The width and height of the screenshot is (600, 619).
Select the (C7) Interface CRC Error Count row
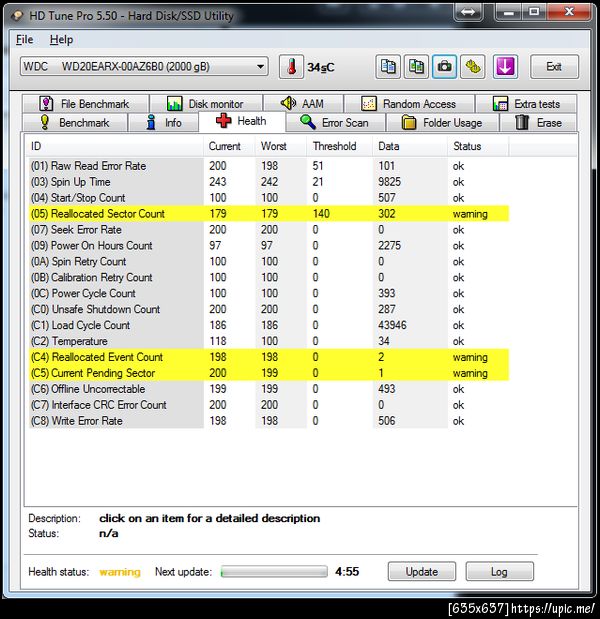269,405
